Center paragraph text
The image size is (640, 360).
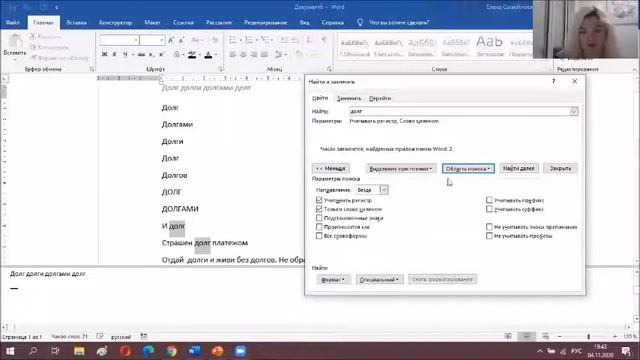[243, 55]
